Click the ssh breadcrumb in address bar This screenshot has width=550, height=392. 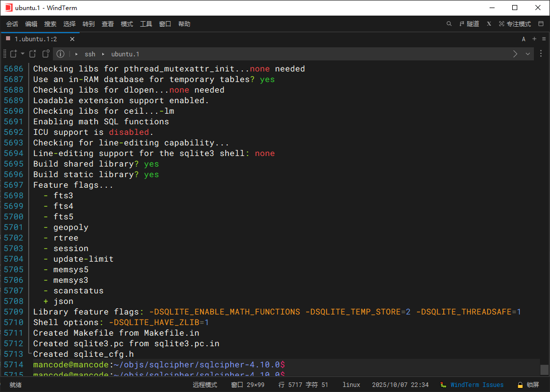click(90, 54)
